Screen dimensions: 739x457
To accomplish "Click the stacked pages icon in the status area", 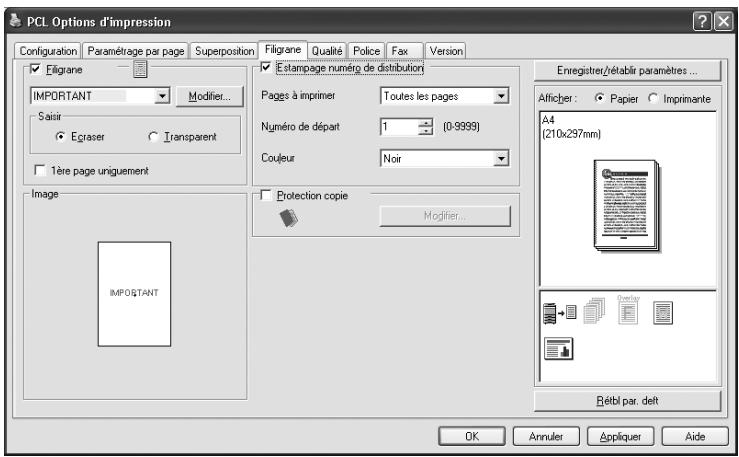I will coord(594,310).
